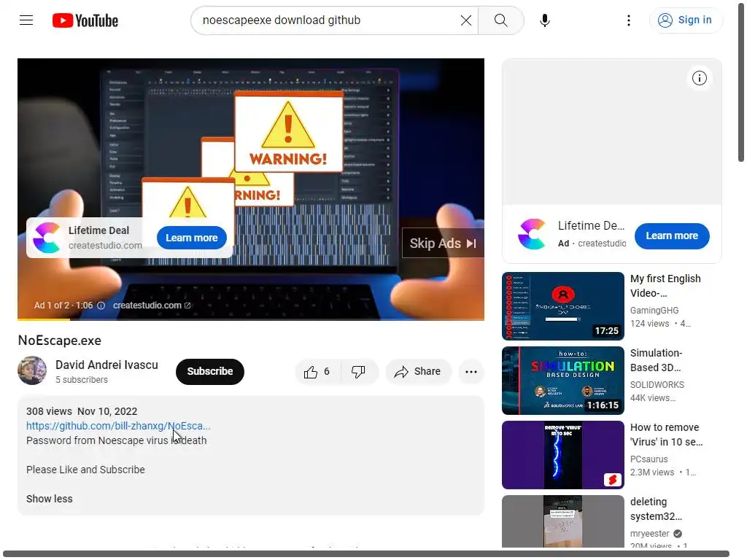This screenshot has width=747, height=560.
Task: Open ad info icon next to ad timer
Action: [x=101, y=306]
